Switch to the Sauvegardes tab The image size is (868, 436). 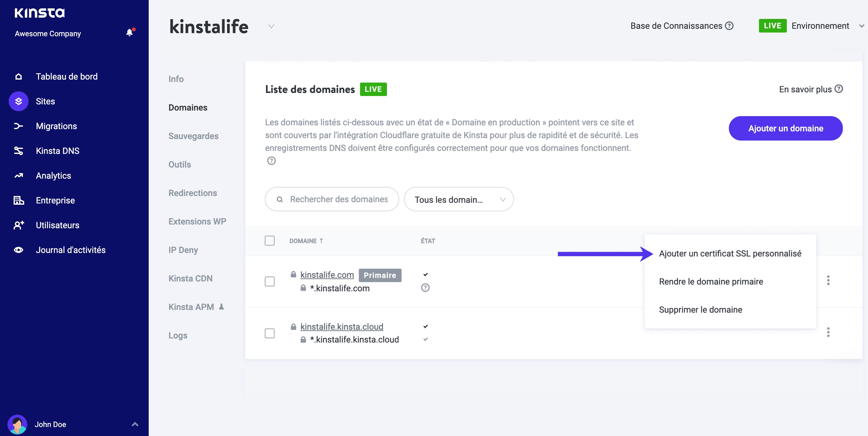coord(193,136)
